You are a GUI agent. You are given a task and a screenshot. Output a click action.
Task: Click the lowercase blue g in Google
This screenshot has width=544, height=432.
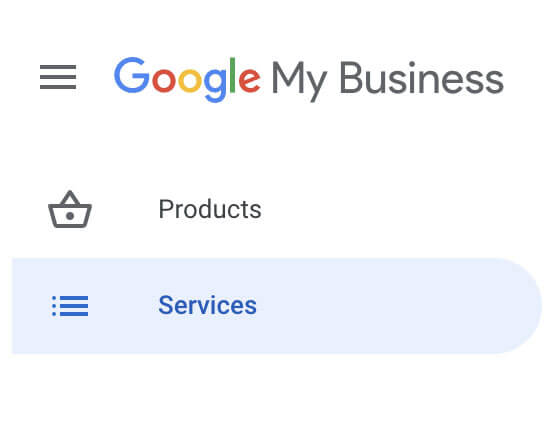215,85
